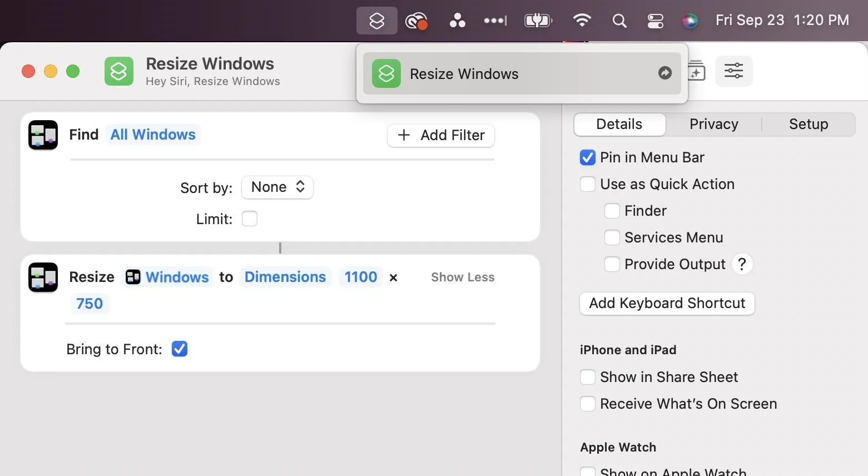Enable Show in Share Sheet
868x476 pixels.
[x=588, y=377]
